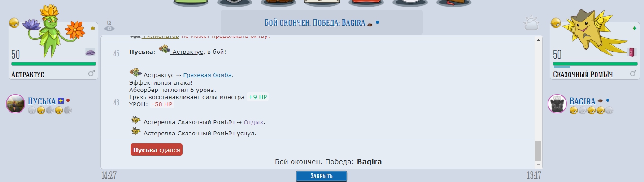Image resolution: width=644 pixels, height=182 pixels.
Task: Click the red status dot beside Пуська
Action: [x=68, y=101]
